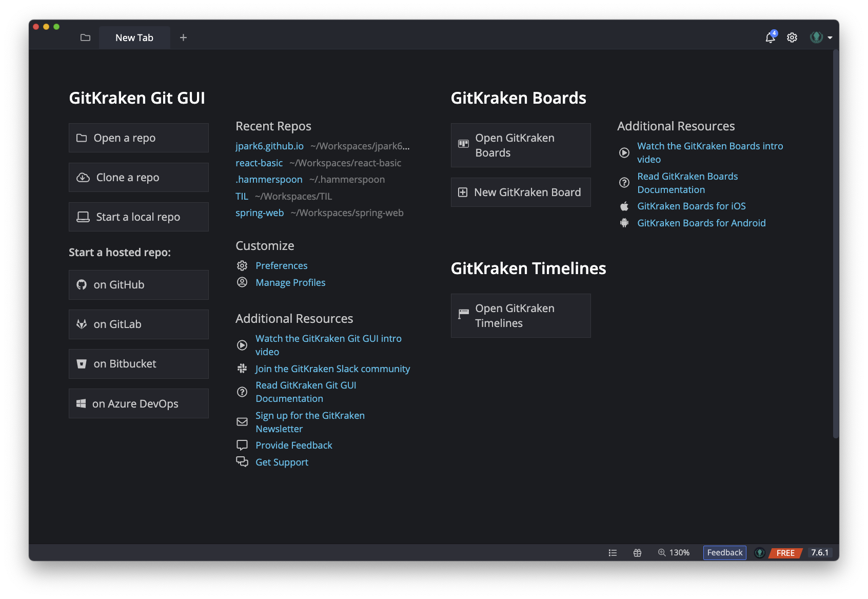Click help icon beside Git GUI Documentation
This screenshot has height=599, width=868.
[242, 392]
